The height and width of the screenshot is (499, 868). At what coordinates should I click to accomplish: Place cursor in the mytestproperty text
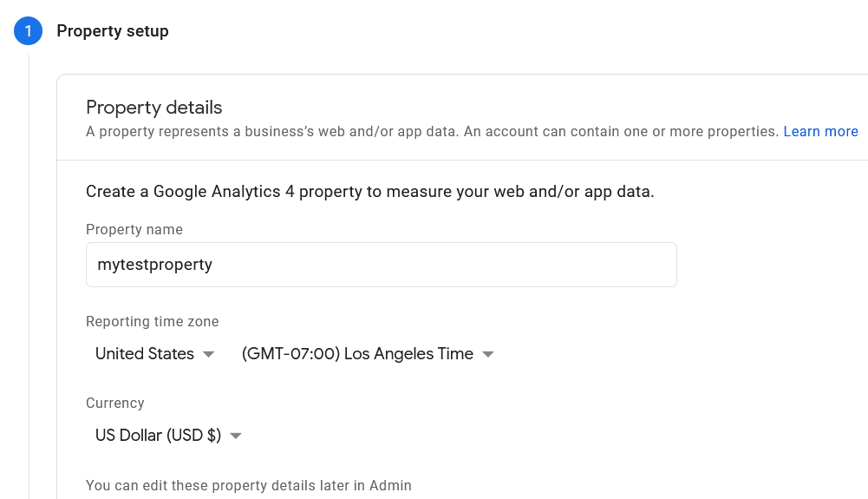coord(155,265)
